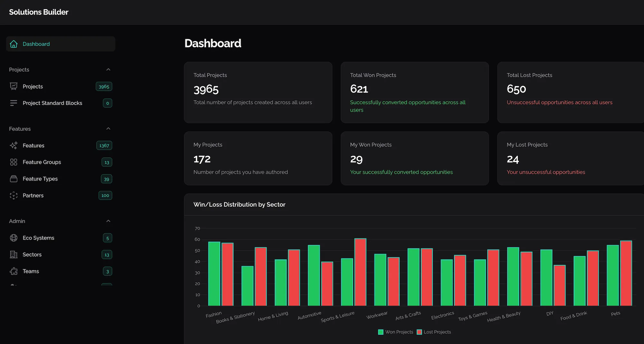644x344 pixels.
Task: Open the Dashboard sidebar item
Action: [36, 44]
